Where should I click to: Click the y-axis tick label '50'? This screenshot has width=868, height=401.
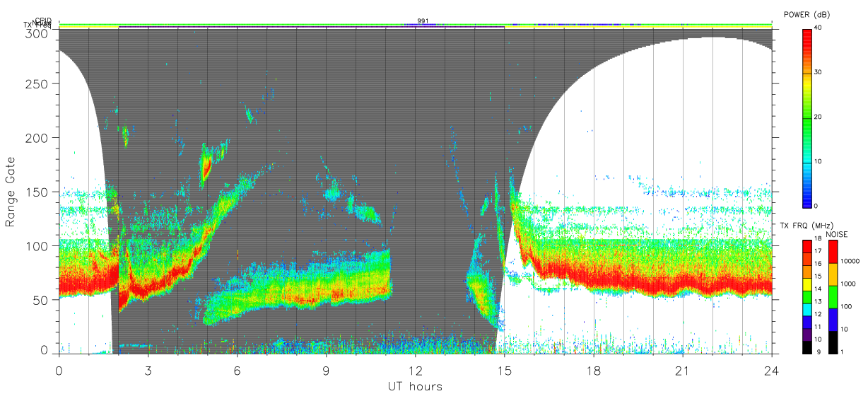pyautogui.click(x=40, y=300)
